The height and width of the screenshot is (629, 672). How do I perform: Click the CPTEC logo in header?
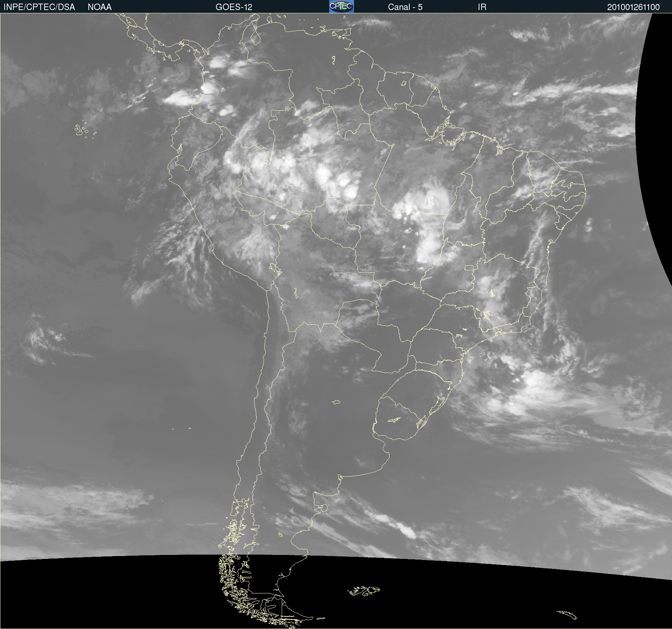click(x=341, y=6)
